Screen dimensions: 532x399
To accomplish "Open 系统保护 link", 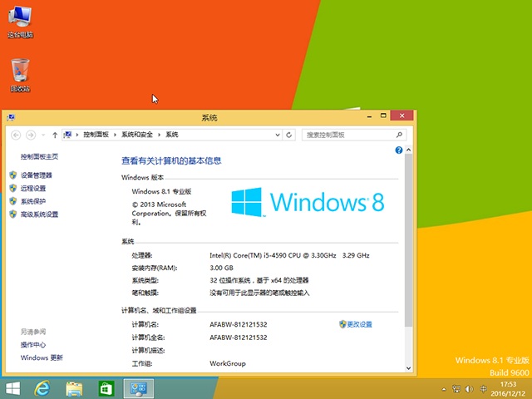I will 33,201.
